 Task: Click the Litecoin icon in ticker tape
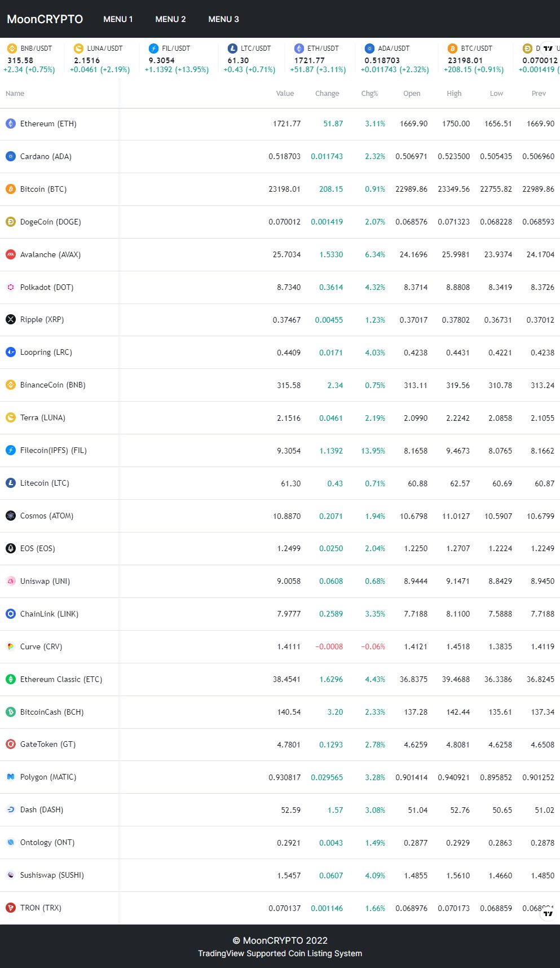[x=232, y=49]
